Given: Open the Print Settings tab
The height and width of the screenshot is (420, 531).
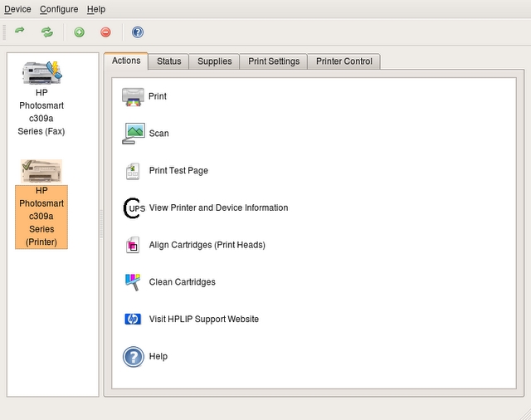Looking at the screenshot, I should click(274, 61).
